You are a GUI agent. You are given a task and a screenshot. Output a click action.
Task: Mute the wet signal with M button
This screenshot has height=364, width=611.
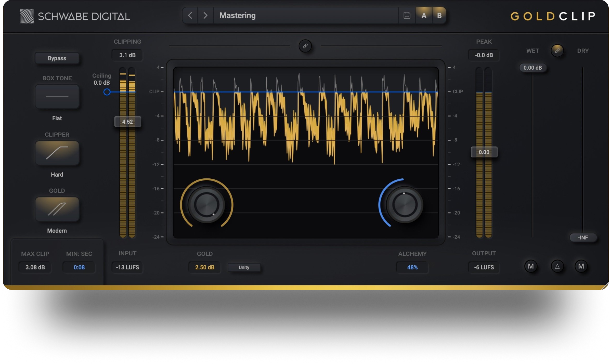(531, 266)
